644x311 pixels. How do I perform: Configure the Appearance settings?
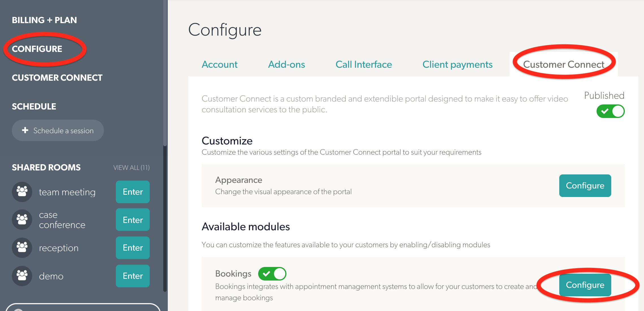(x=585, y=186)
